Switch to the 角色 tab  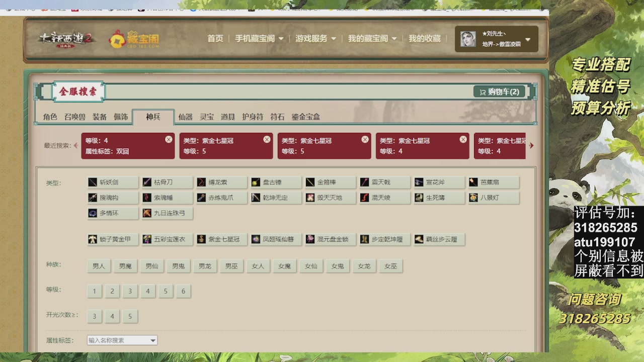pos(50,117)
